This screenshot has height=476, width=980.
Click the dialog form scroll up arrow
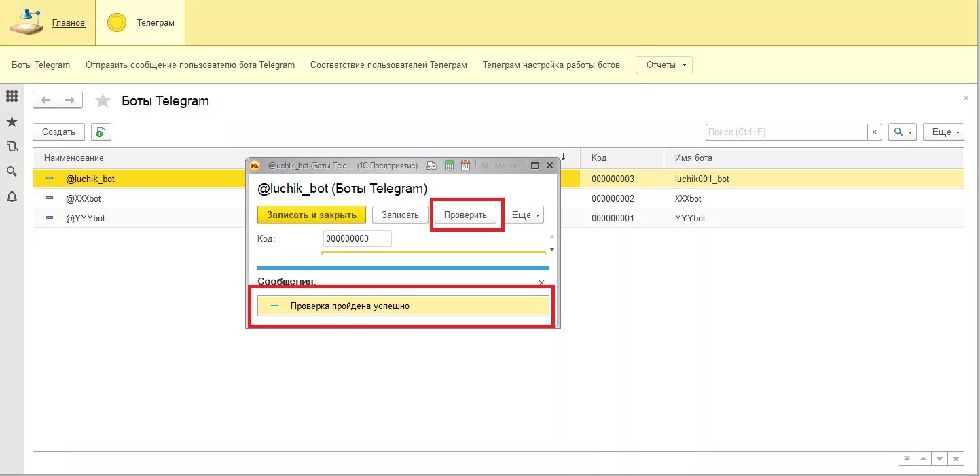[x=551, y=236]
